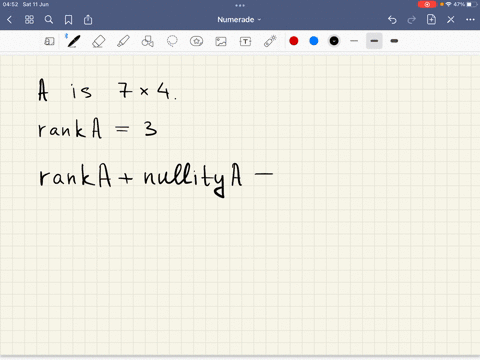Select the Eraser tool
Screen dimensions: 480x360
click(98, 41)
